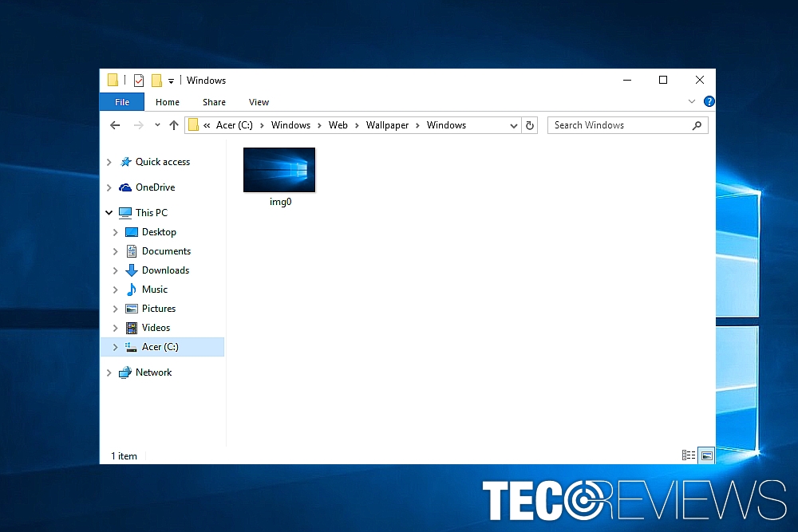Screen dimensions: 798x532
Task: Switch to the Home ribbon tab
Action: [168, 102]
